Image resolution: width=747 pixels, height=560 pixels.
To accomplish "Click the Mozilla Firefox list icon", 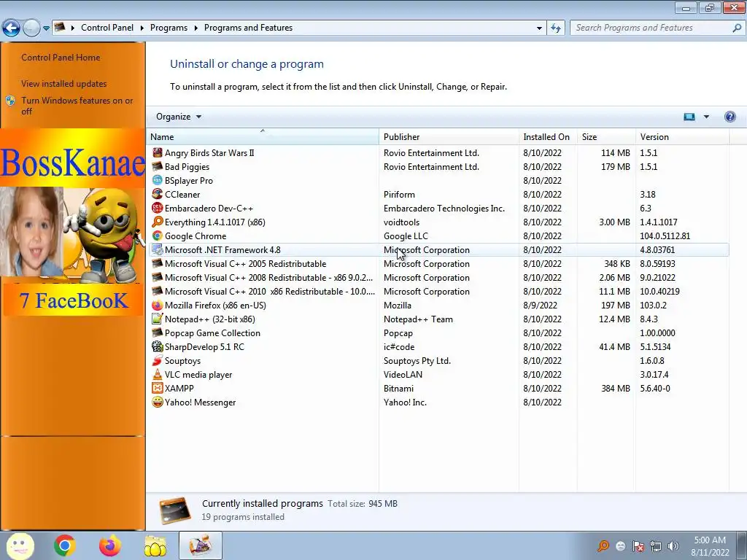I will click(158, 306).
